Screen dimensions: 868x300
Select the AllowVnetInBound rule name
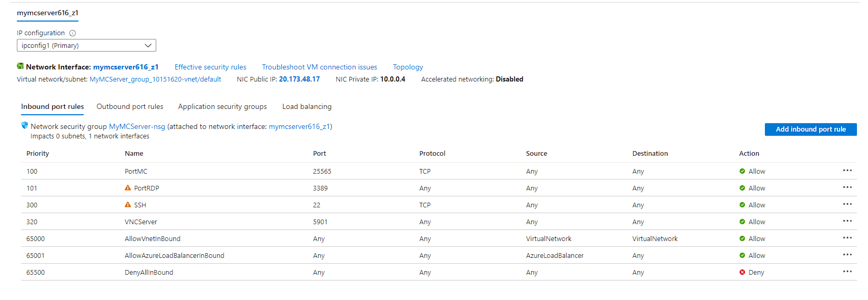click(x=152, y=238)
